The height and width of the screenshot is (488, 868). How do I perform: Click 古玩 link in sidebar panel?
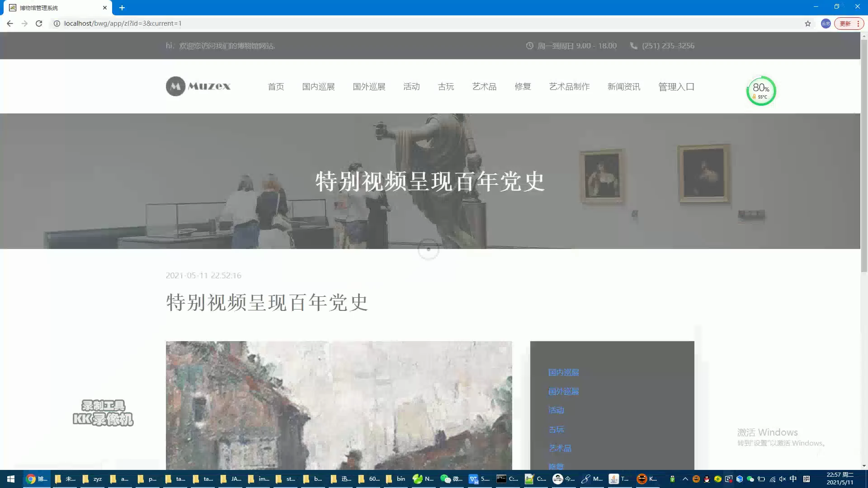(557, 429)
